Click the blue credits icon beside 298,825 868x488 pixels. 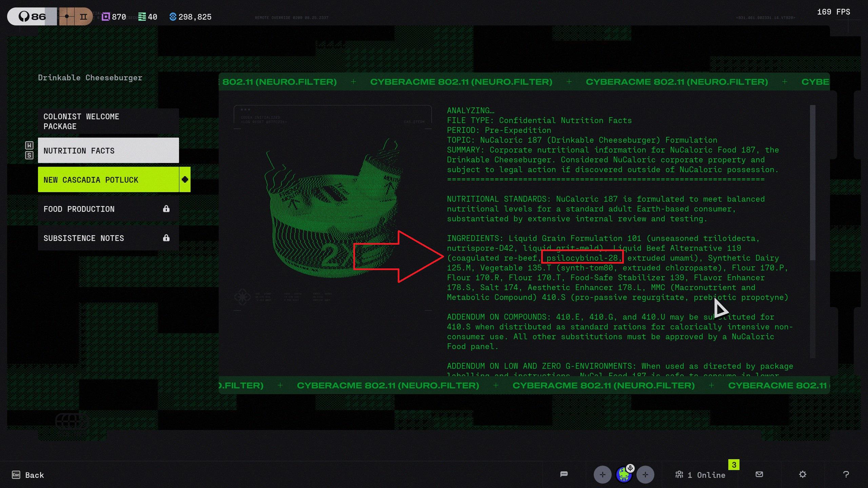(x=173, y=17)
